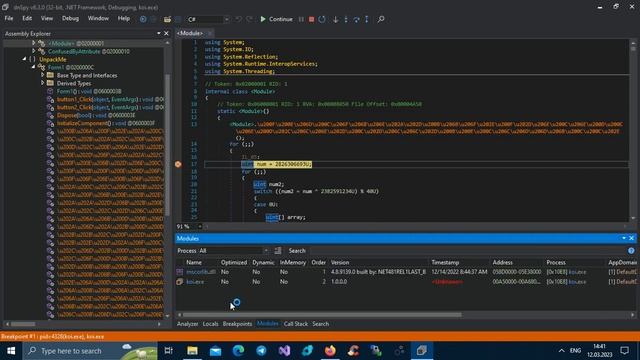Open the 91 % zoom level dropdown

pos(200,226)
